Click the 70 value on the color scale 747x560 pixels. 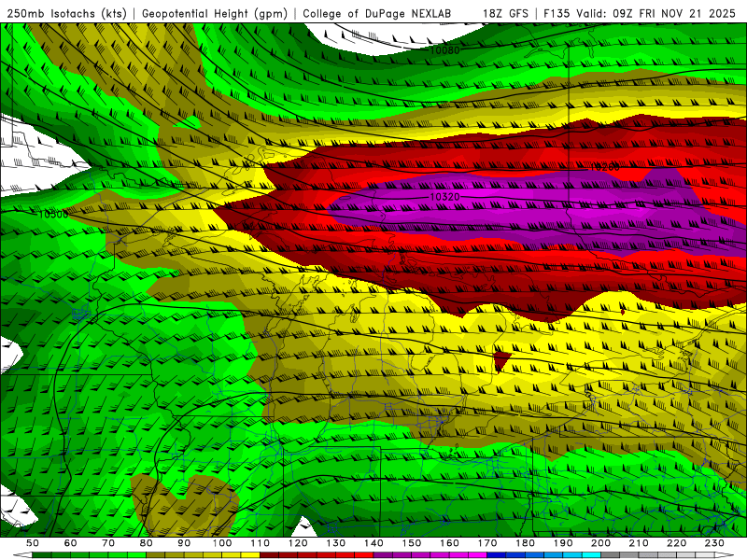[108, 543]
